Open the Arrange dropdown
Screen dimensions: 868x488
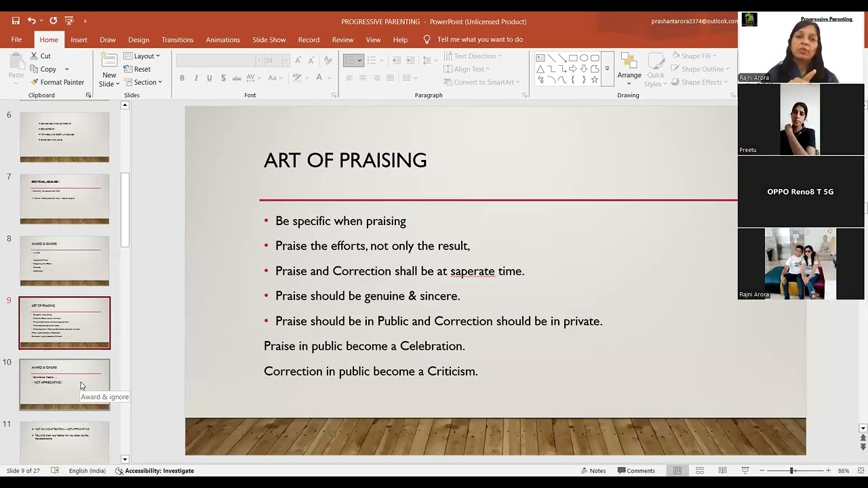pyautogui.click(x=629, y=70)
